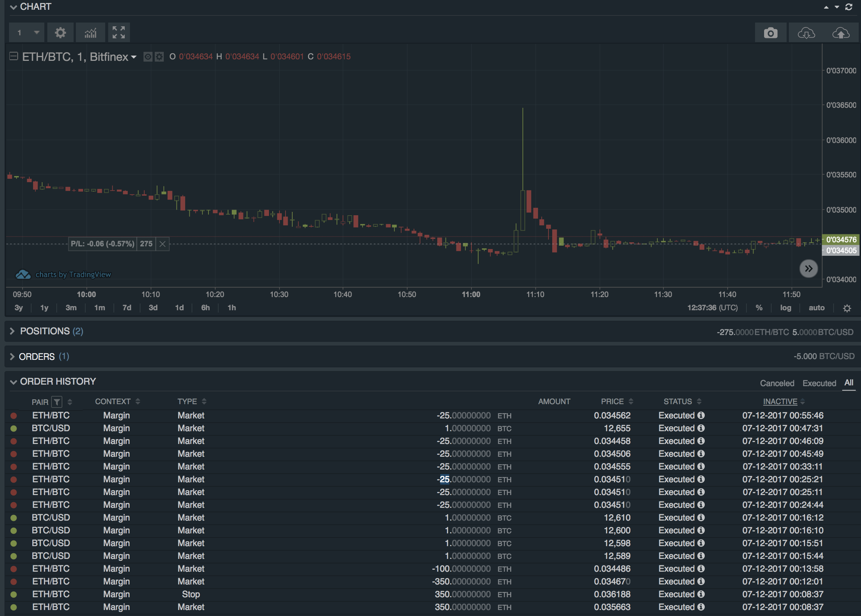Open the ETH/BTC Bitfinex symbol dropdown
This screenshot has height=616, width=861.
point(79,57)
